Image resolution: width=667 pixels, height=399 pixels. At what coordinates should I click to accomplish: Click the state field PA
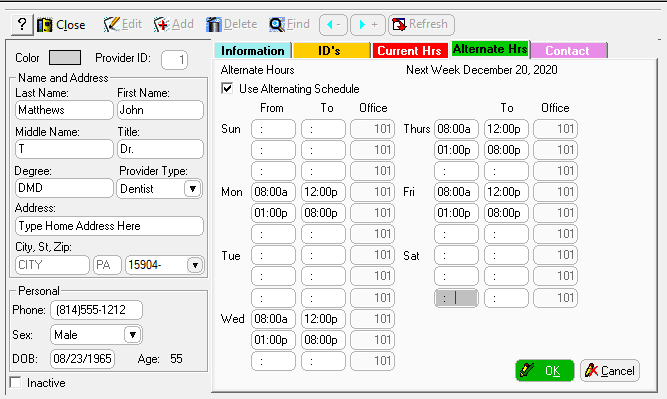pyautogui.click(x=107, y=265)
